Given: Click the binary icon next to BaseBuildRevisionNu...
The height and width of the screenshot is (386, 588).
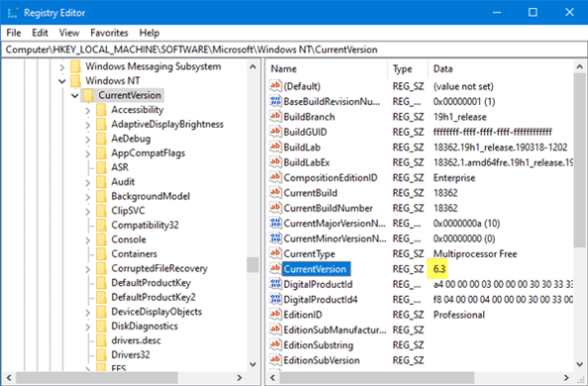Looking at the screenshot, I should click(x=276, y=101).
